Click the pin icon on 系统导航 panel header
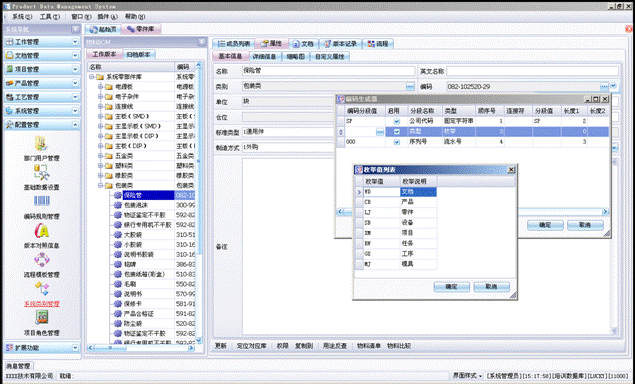The width and height of the screenshot is (635, 384). point(75,29)
